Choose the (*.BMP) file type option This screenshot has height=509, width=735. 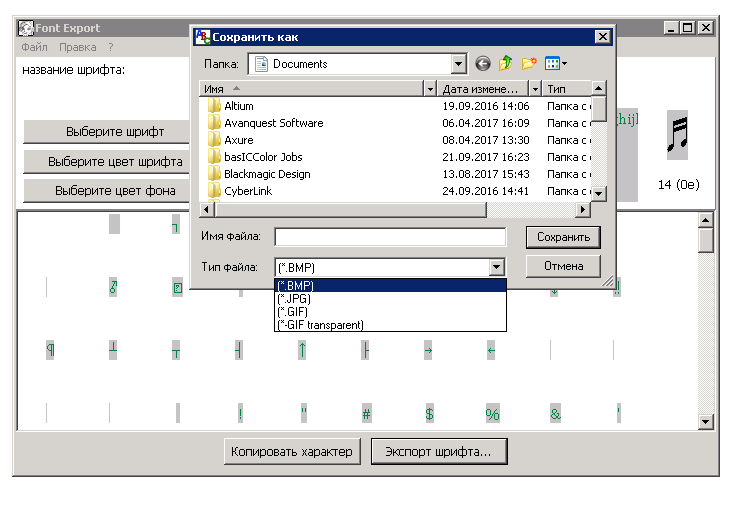[x=390, y=285]
